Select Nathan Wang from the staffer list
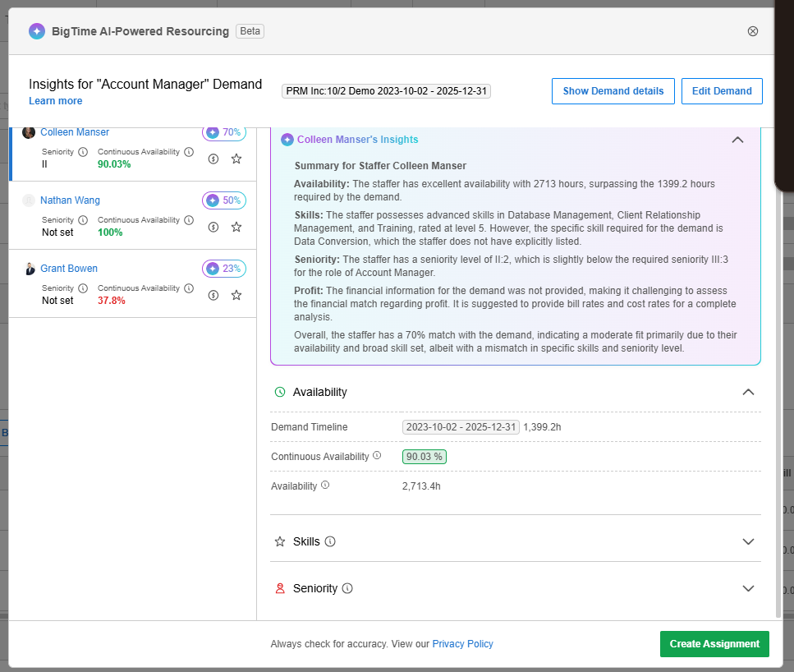The width and height of the screenshot is (794, 672). (x=70, y=200)
